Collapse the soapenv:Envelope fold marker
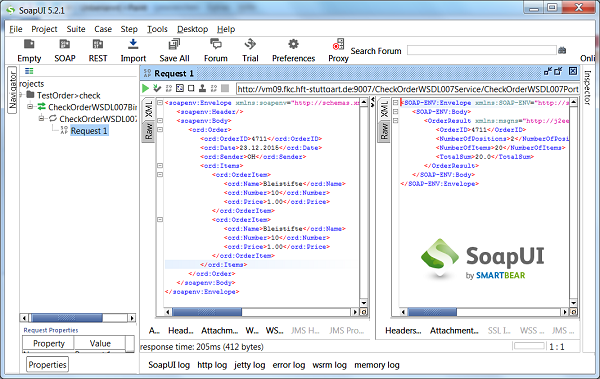The width and height of the screenshot is (600, 379). 160,103
